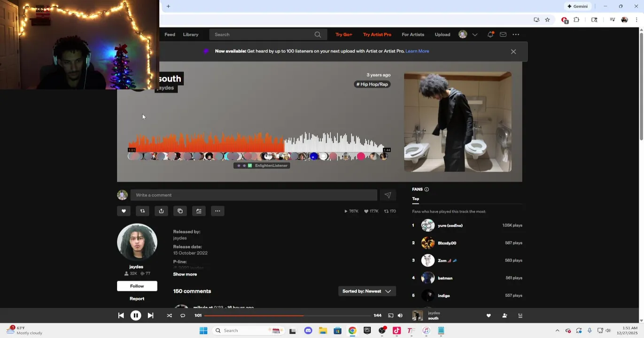Screen dimensions: 644x338
Task: Open Gemini in Chrome
Action: tap(577, 6)
